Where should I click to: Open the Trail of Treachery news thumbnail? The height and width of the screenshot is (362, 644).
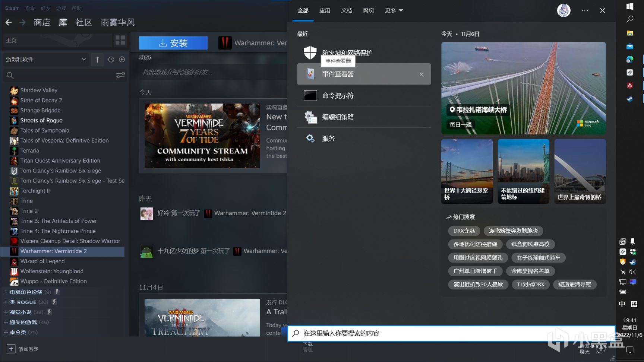pos(202,317)
